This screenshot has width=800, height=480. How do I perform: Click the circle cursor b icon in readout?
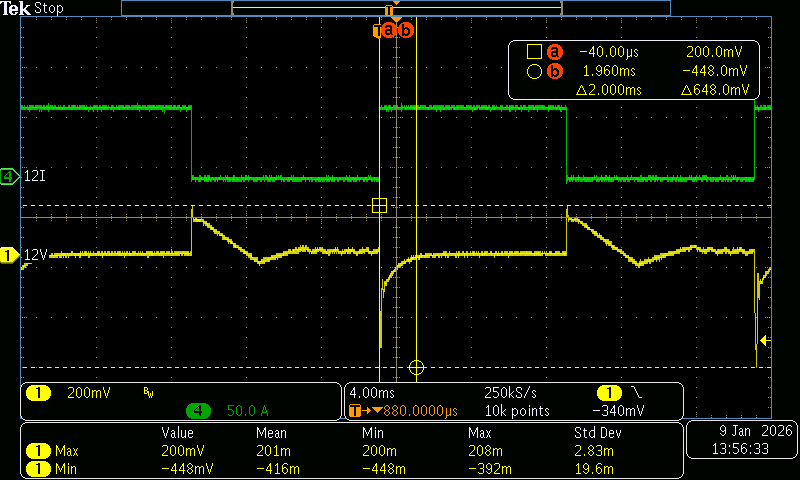534,71
